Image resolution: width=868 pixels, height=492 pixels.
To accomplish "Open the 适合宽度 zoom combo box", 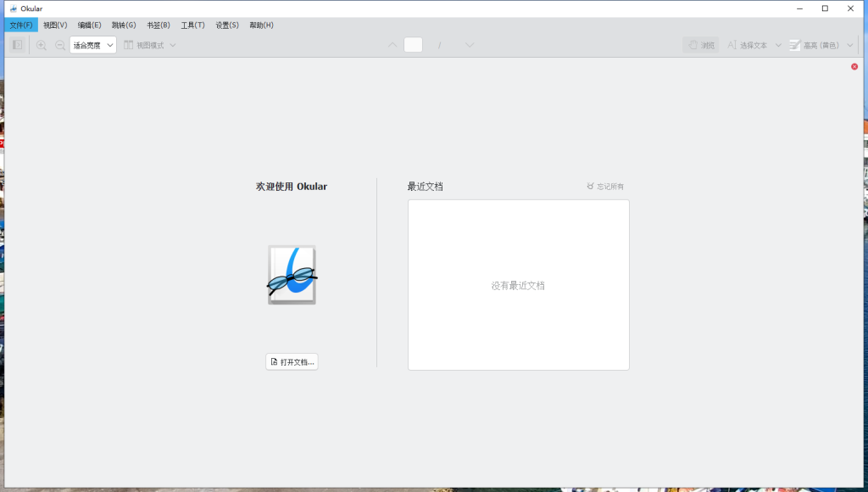I will click(x=93, y=45).
